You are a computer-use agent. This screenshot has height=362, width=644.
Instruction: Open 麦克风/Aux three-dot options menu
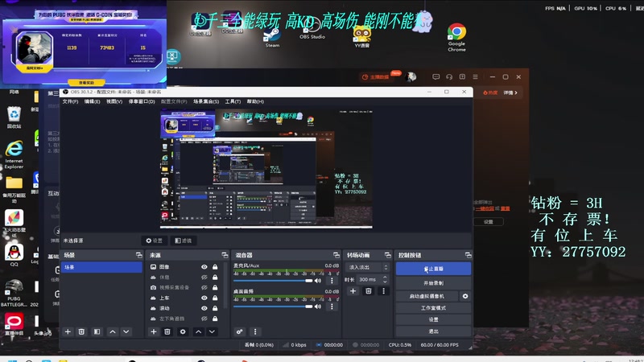coord(332,281)
